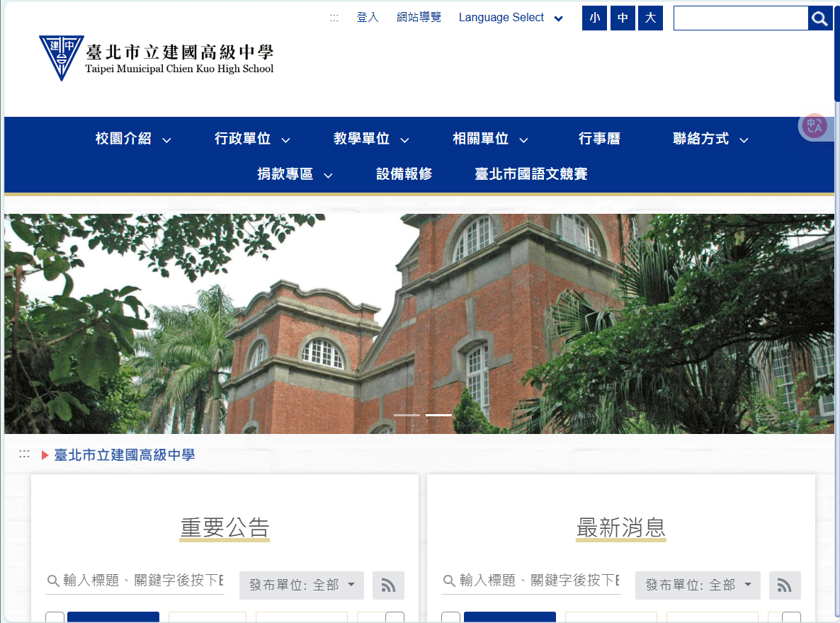Screen dimensions: 840x623
Task: Expand the 校園介紹 menu
Action: coord(133,139)
